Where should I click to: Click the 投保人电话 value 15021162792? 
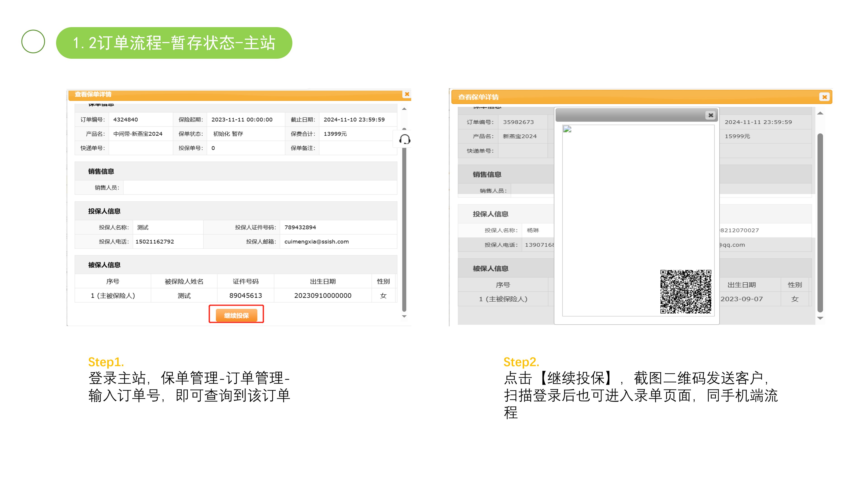[155, 242]
